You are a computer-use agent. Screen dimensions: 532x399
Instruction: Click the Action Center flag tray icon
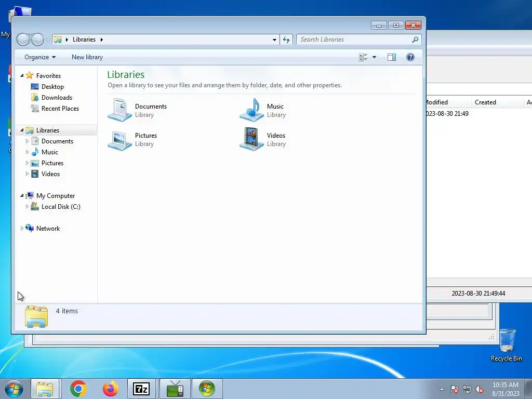(455, 389)
